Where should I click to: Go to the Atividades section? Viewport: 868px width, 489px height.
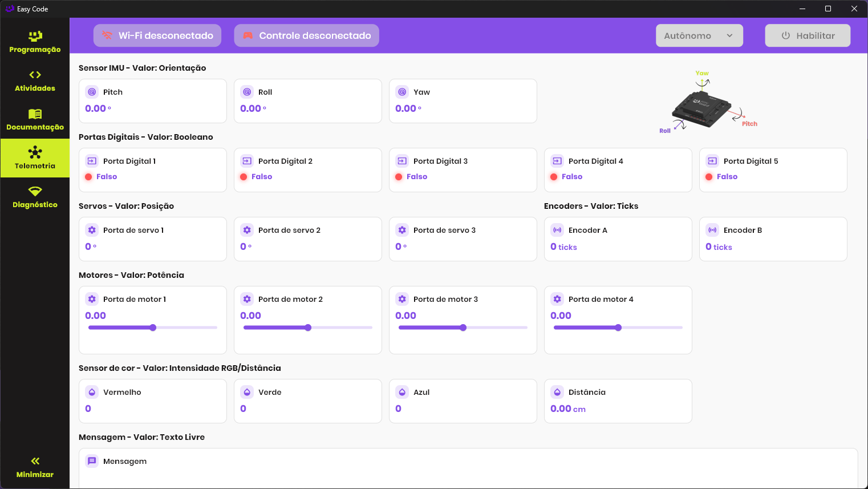pyautogui.click(x=35, y=80)
